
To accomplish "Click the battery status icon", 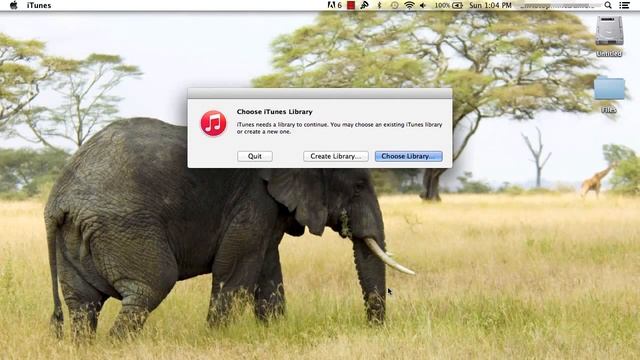I will click(x=458, y=5).
